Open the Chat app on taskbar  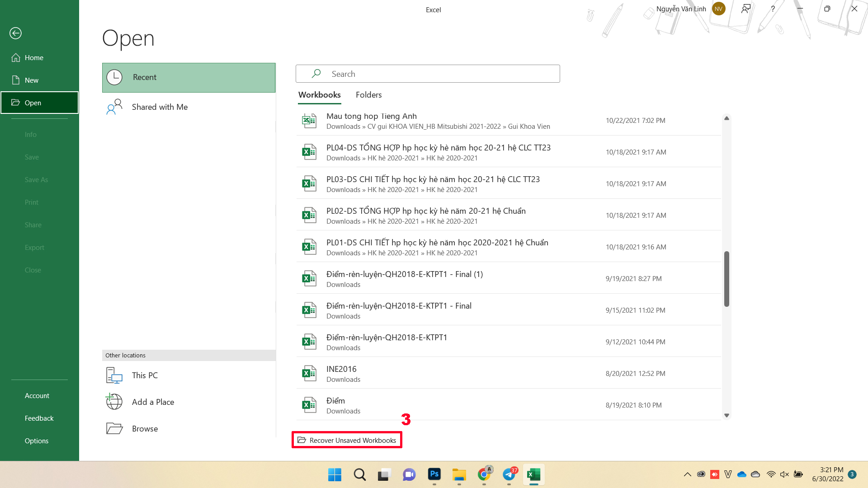tap(409, 474)
